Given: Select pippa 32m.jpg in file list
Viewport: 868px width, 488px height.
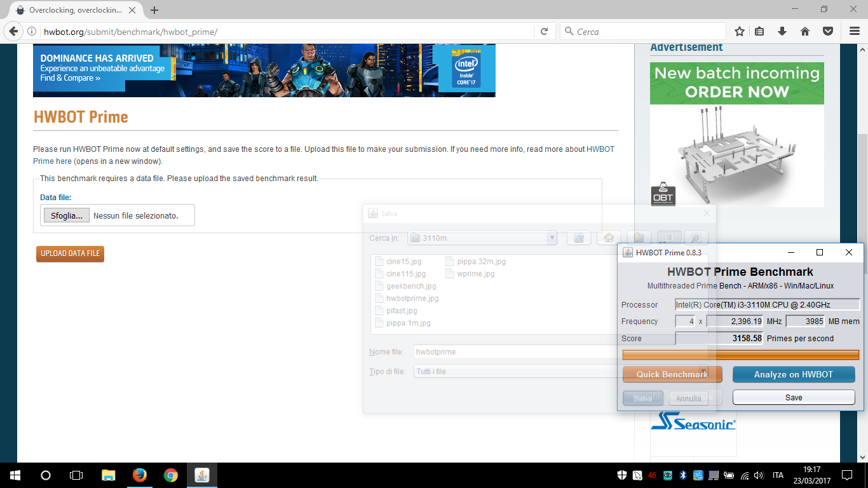Looking at the screenshot, I should click(476, 261).
